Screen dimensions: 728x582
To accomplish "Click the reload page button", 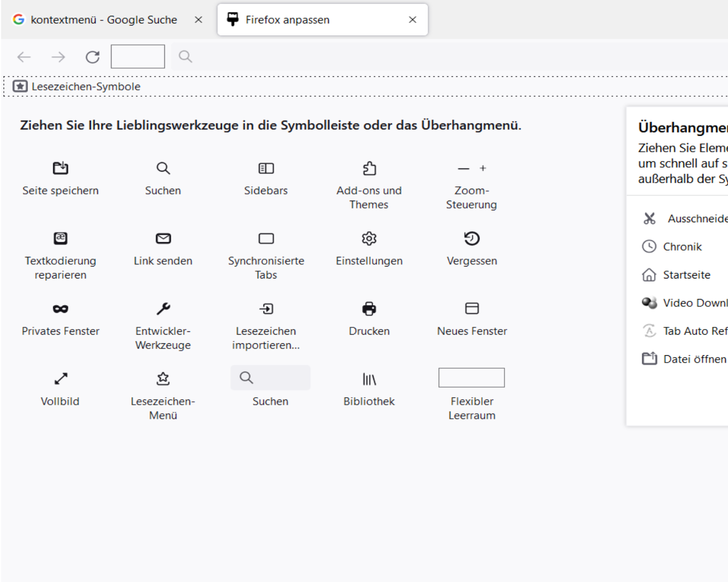I will pyautogui.click(x=92, y=57).
